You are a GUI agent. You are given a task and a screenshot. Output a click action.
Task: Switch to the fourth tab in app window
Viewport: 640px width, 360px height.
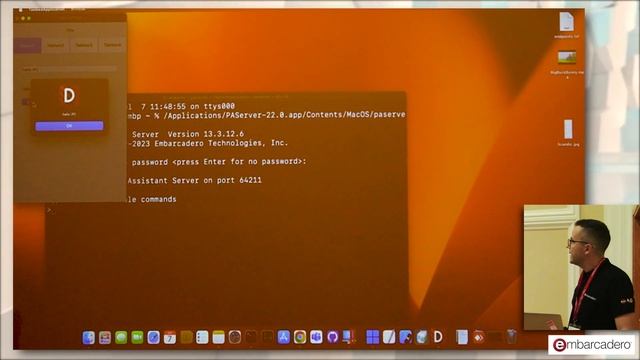click(x=112, y=45)
